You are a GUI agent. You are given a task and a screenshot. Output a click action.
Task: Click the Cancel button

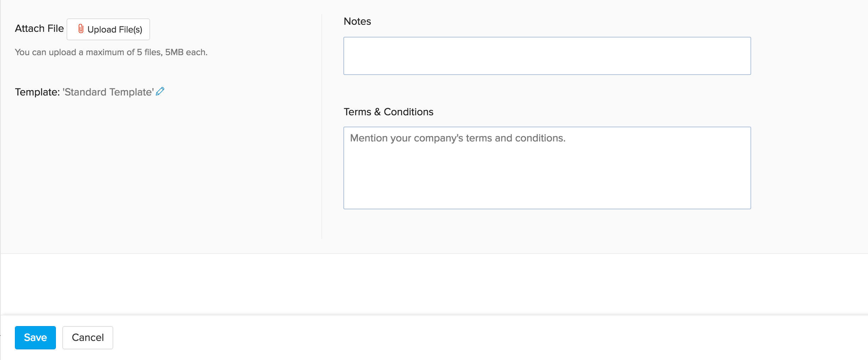click(87, 337)
